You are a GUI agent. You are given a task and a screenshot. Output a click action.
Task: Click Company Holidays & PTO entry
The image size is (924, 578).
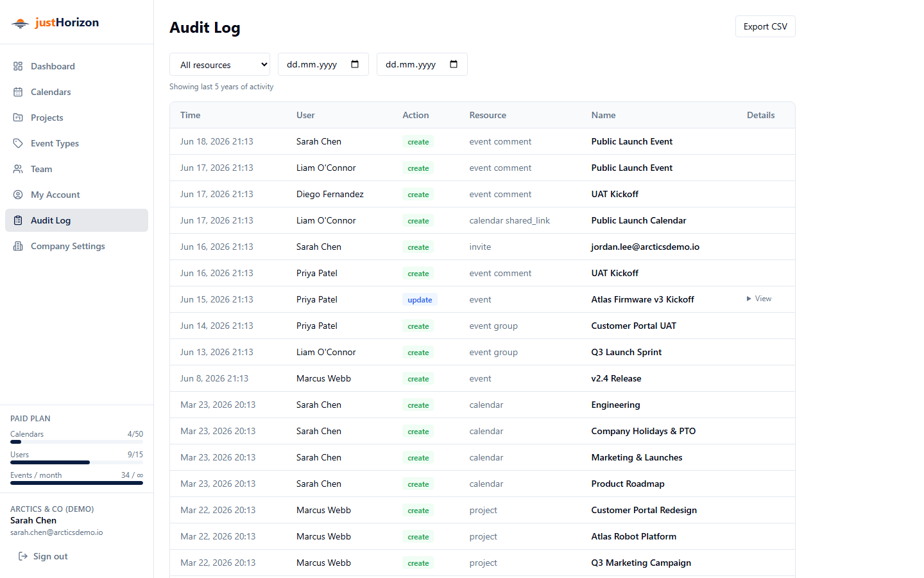(x=643, y=431)
